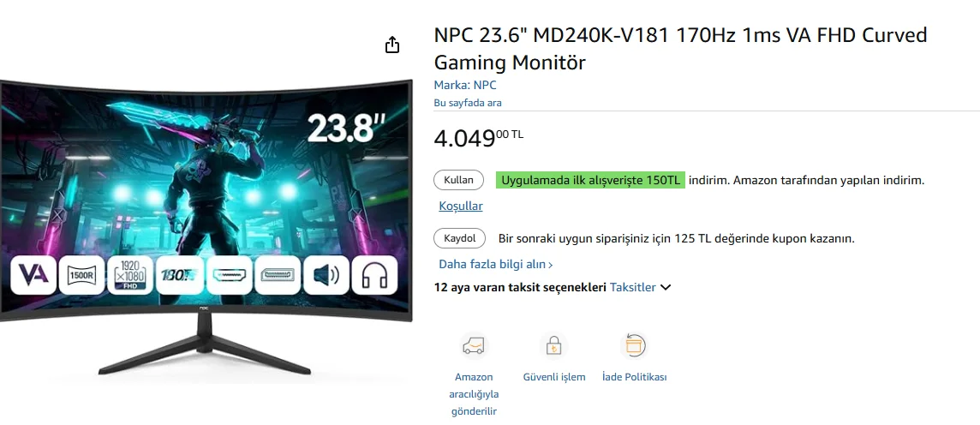Click the headphone jack badge

(374, 275)
